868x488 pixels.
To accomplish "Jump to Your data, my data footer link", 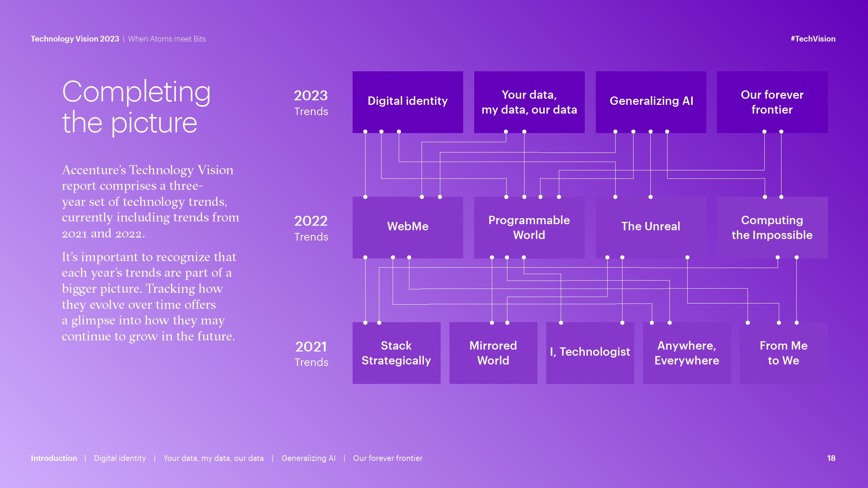I will (213, 458).
